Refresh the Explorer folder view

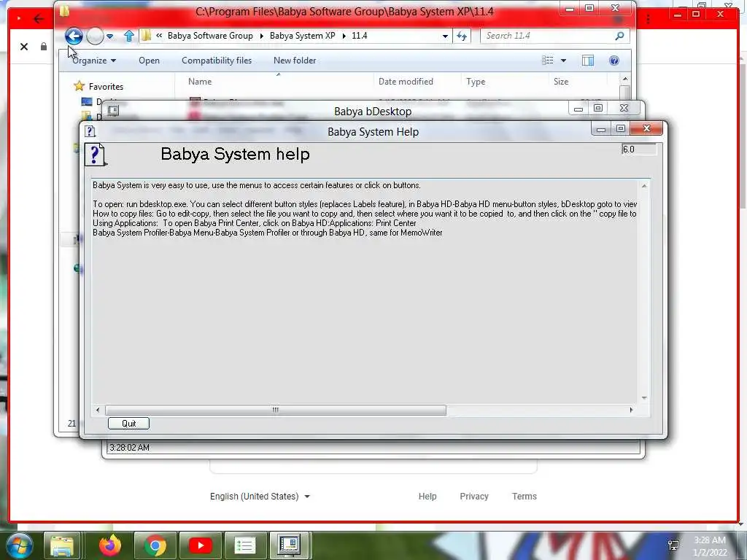click(x=462, y=36)
